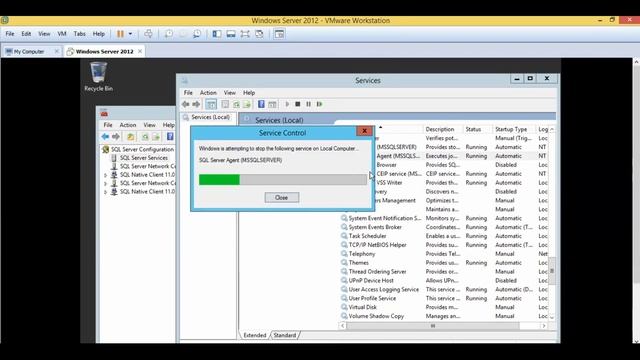
Task: Expand last SQL Native Client 11.0 node
Action: 105,192
